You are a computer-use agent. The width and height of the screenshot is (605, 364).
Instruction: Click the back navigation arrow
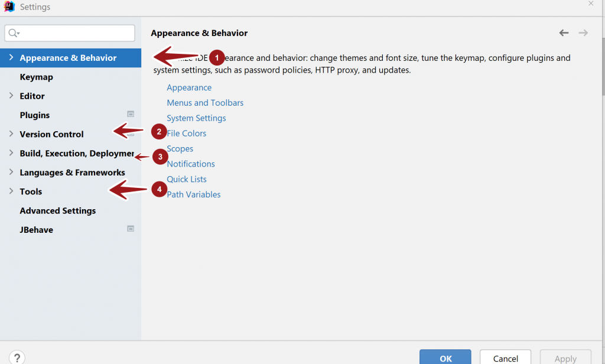pos(564,33)
